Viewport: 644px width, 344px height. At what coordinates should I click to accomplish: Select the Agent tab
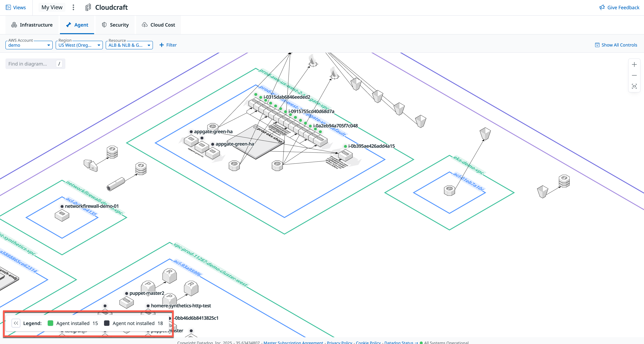pos(77,25)
